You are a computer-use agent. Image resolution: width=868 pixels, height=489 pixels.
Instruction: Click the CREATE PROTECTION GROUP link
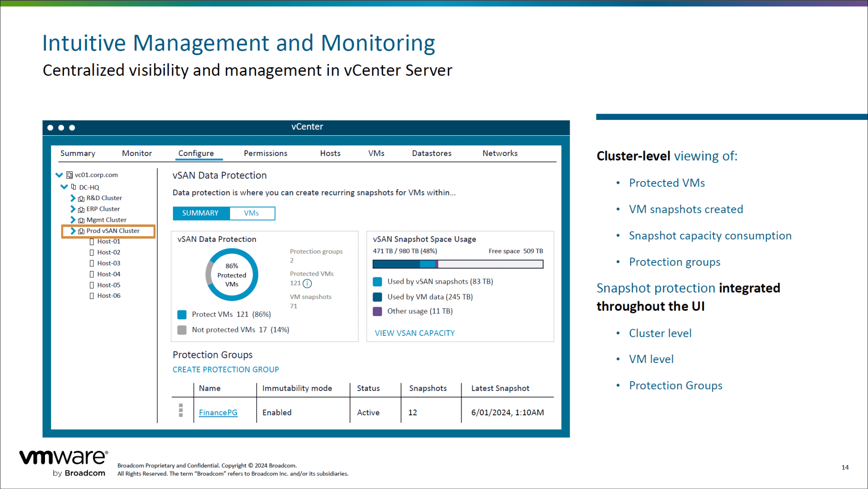pos(225,370)
